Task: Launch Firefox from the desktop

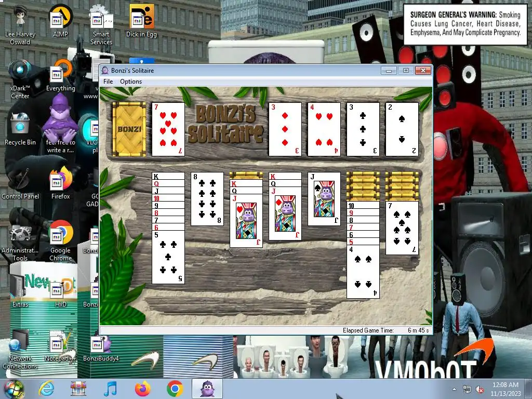Action: [x=60, y=183]
